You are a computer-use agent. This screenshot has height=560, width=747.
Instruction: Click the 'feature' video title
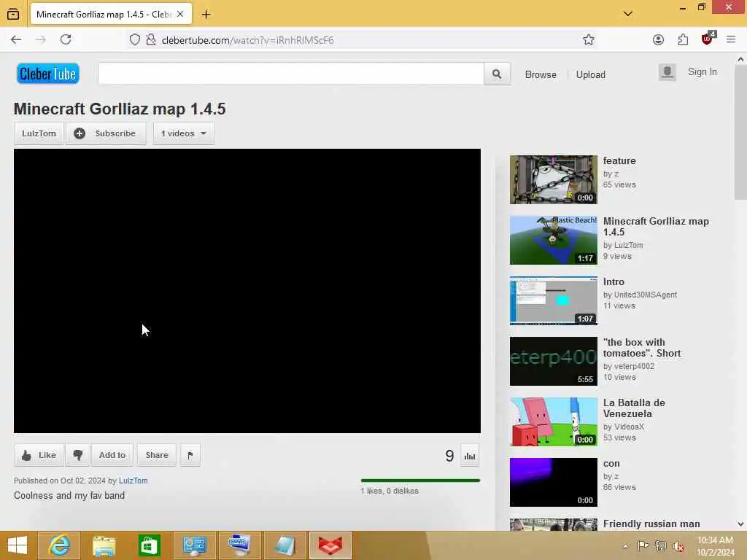[619, 161]
